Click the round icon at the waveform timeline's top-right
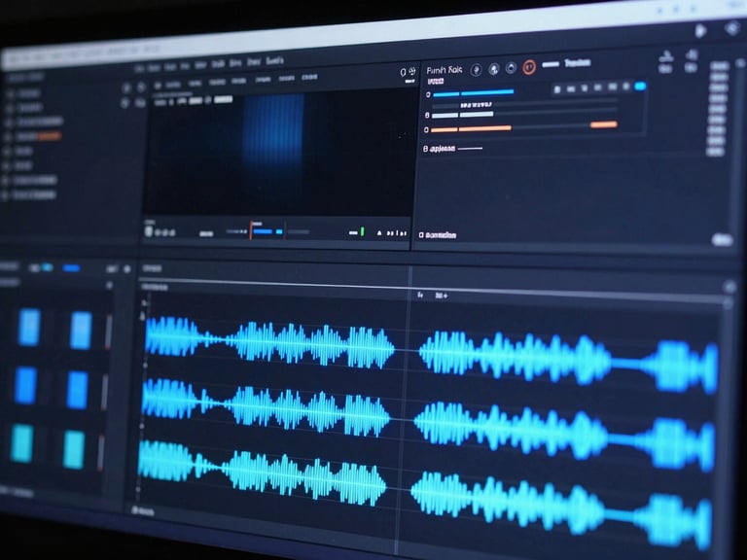747x560 pixels. coord(730,287)
